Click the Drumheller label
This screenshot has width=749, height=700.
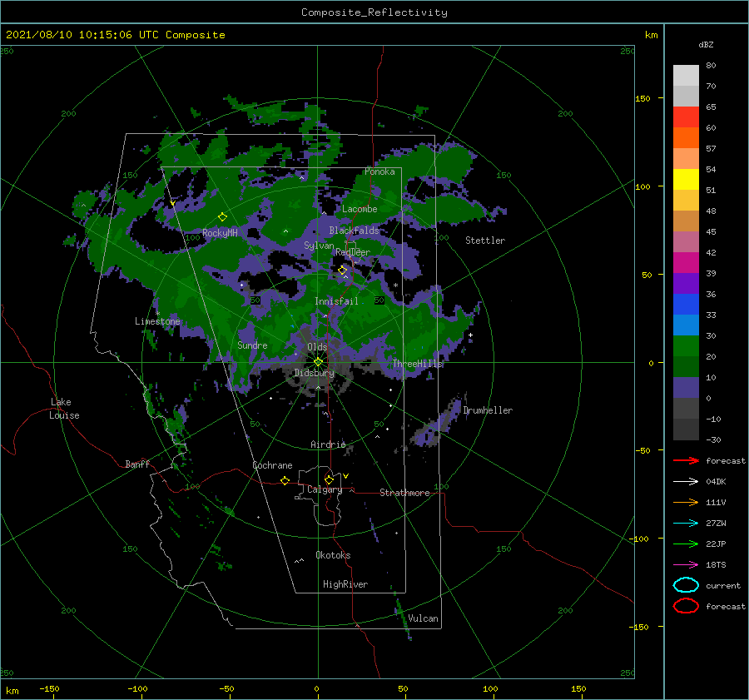[x=488, y=410]
